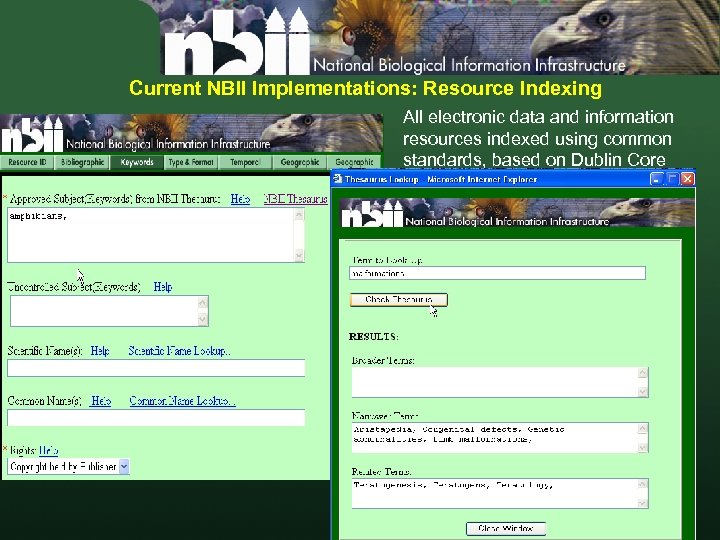Click Help link next to Rights
This screenshot has width=720, height=540.
click(x=49, y=450)
